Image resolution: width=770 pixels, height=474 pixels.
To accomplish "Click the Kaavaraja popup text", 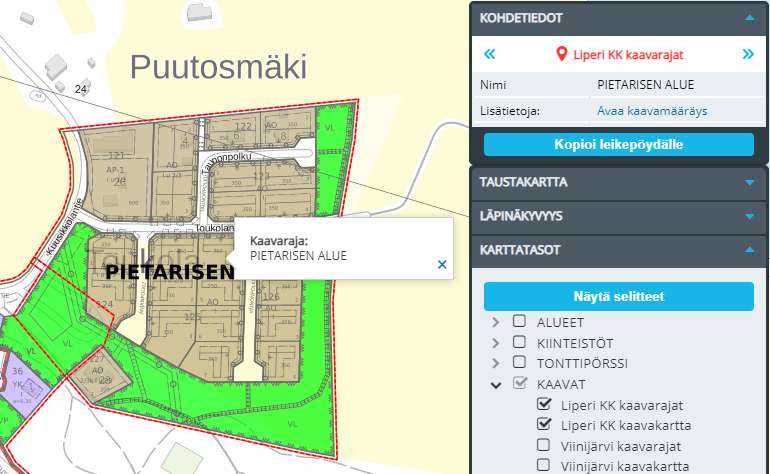I will click(298, 248).
